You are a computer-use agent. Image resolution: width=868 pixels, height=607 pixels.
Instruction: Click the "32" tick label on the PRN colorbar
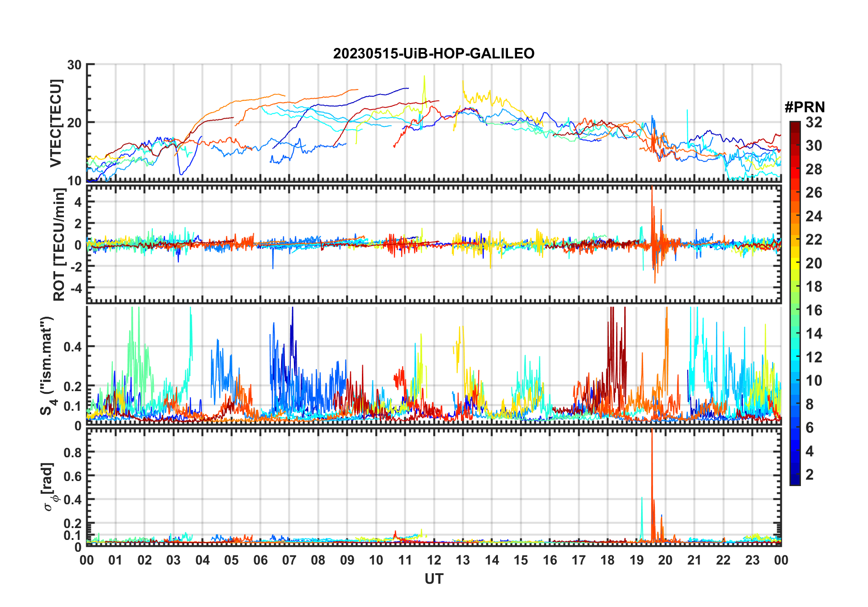tap(814, 122)
